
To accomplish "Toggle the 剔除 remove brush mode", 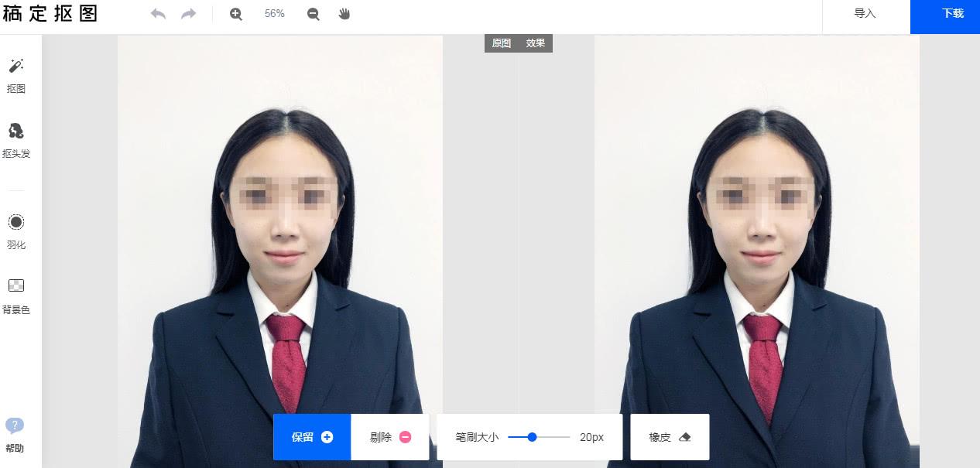I will point(389,436).
